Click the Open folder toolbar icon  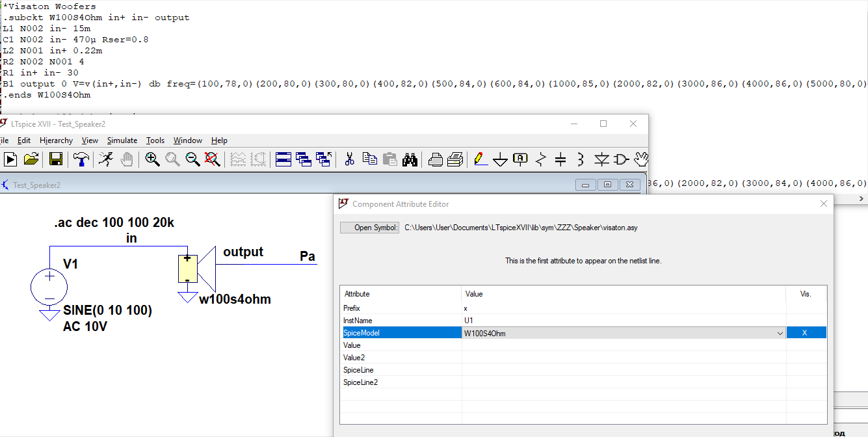coord(31,159)
